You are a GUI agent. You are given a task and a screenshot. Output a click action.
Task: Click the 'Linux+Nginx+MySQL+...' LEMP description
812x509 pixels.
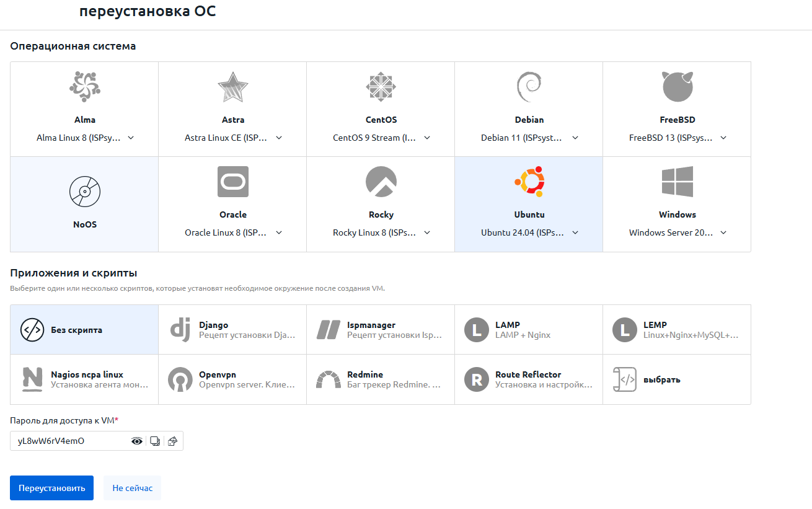click(691, 335)
